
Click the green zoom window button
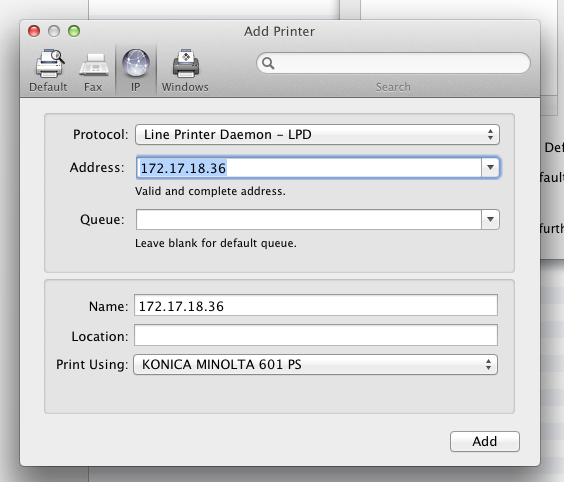click(x=74, y=31)
